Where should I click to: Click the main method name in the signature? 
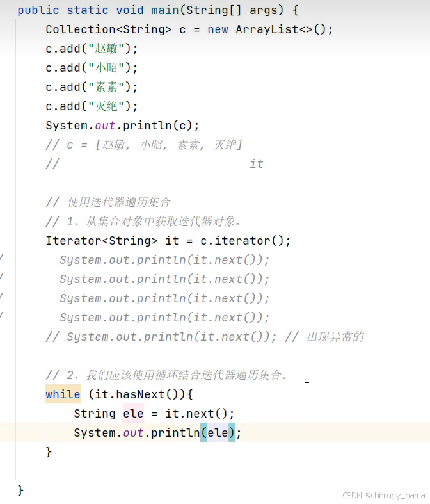164,10
